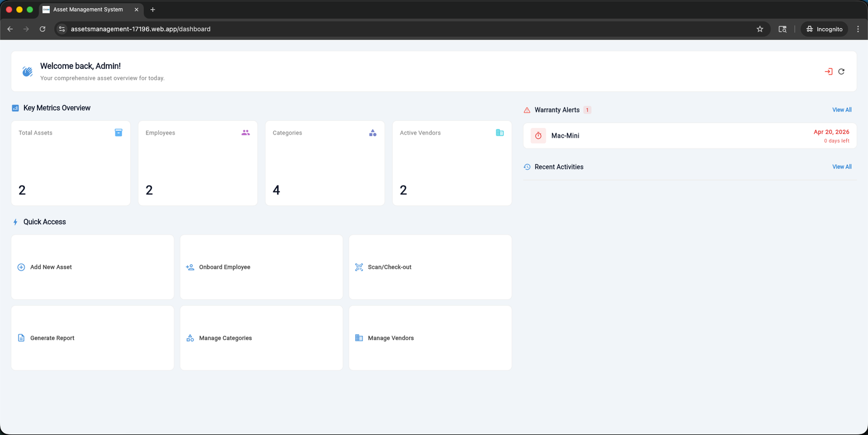Open the Generate Report card
Screen dimensions: 868x435
(x=93, y=338)
